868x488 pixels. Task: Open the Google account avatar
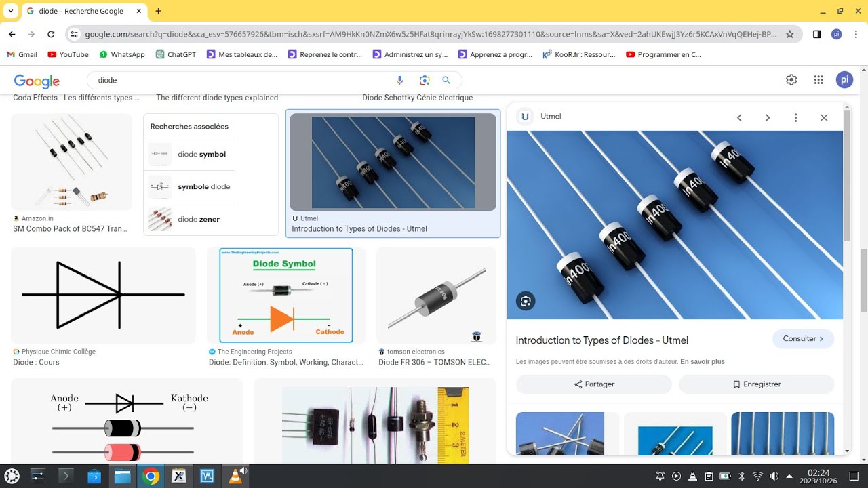pyautogui.click(x=844, y=80)
